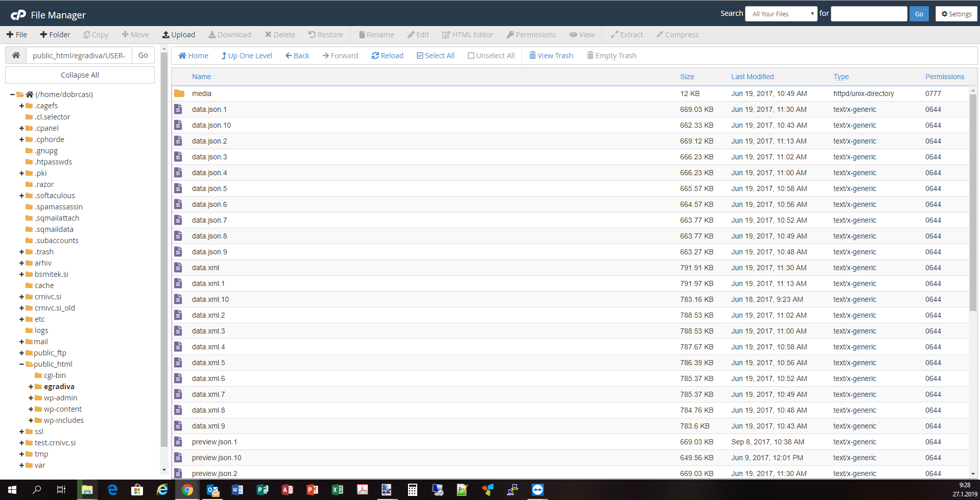Click Empty Trash
Image resolution: width=980 pixels, height=500 pixels.
(x=612, y=56)
